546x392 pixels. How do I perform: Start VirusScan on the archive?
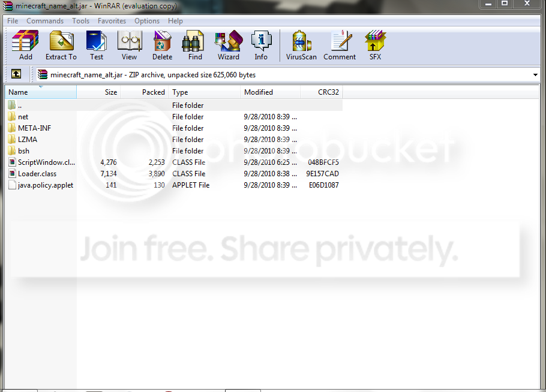(301, 46)
